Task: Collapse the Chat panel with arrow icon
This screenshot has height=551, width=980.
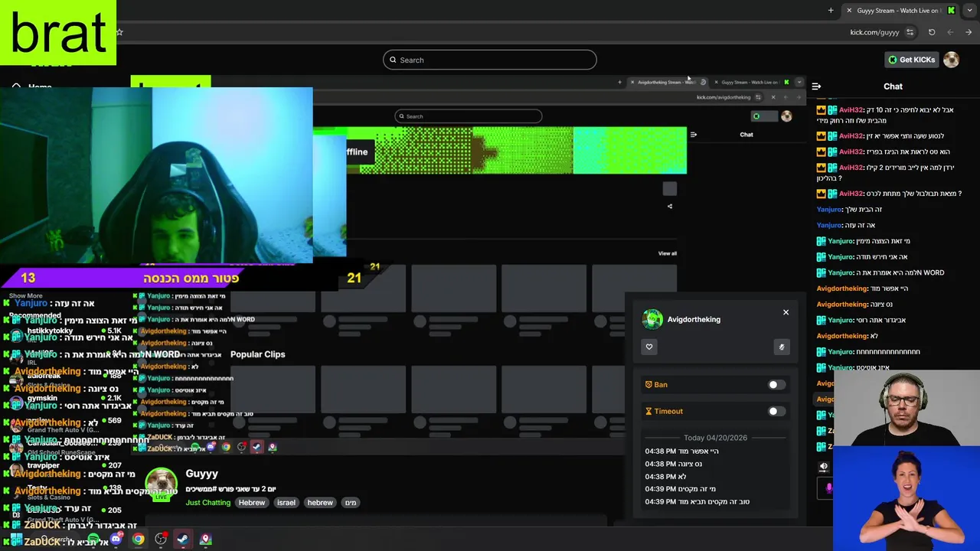Action: pos(816,86)
